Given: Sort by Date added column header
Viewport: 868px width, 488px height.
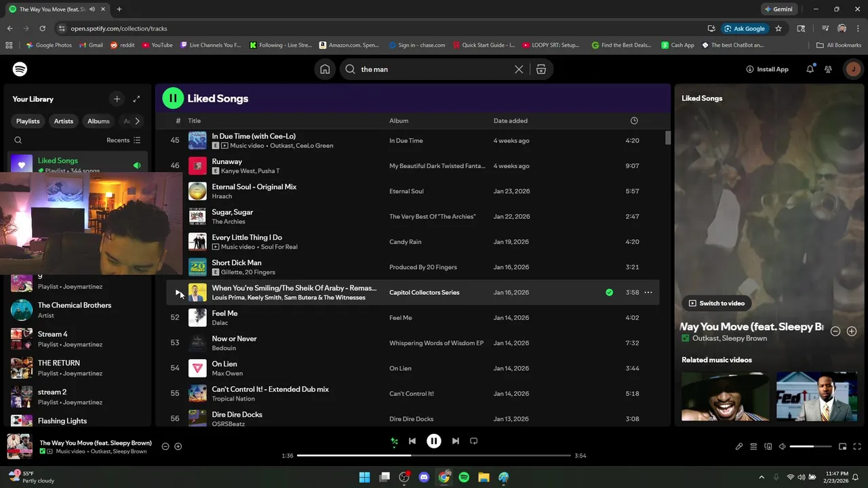Looking at the screenshot, I should (511, 121).
